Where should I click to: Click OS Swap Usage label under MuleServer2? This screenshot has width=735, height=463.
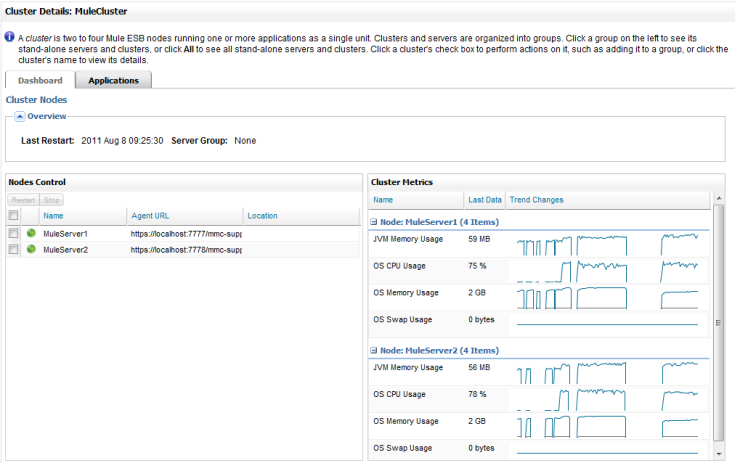tap(403, 448)
